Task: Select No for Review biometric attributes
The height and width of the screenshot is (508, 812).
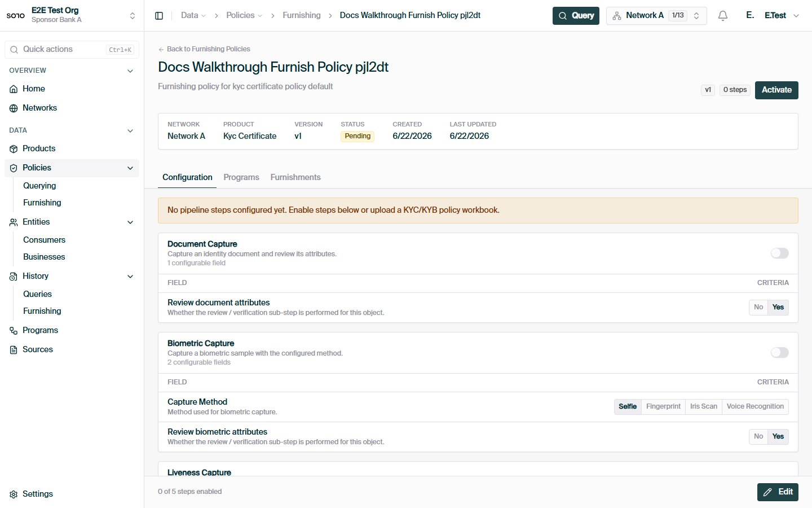Action: point(758,436)
